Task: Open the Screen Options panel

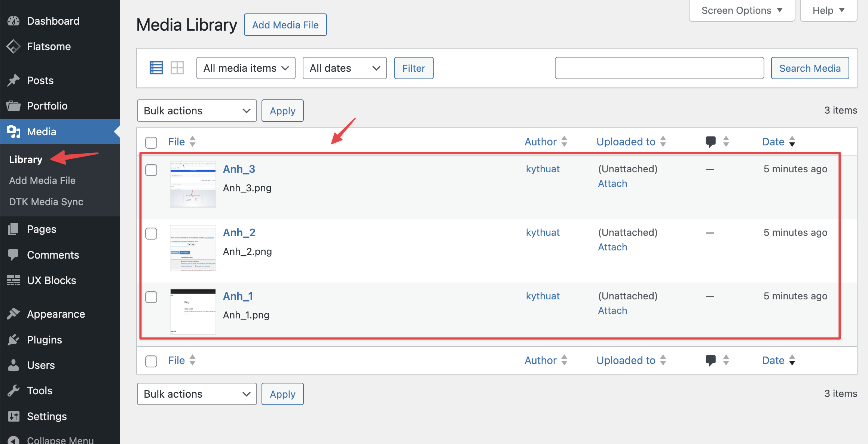Action: pyautogui.click(x=742, y=10)
